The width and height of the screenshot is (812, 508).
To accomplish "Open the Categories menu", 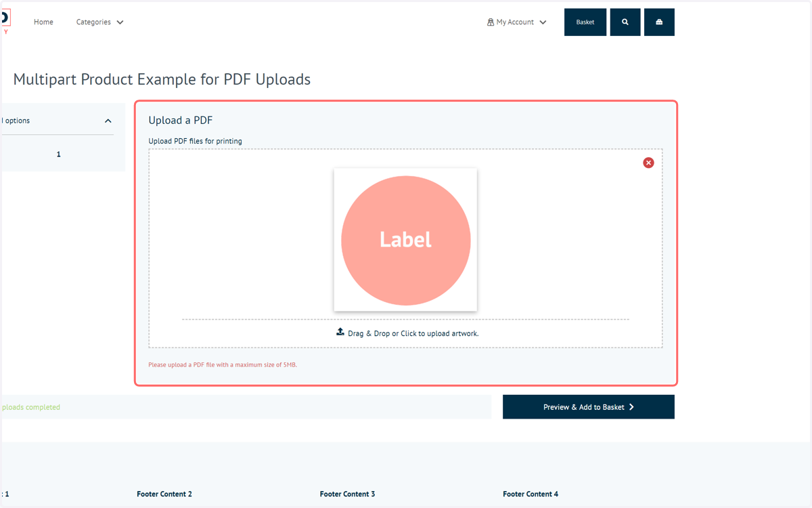I will [x=99, y=22].
